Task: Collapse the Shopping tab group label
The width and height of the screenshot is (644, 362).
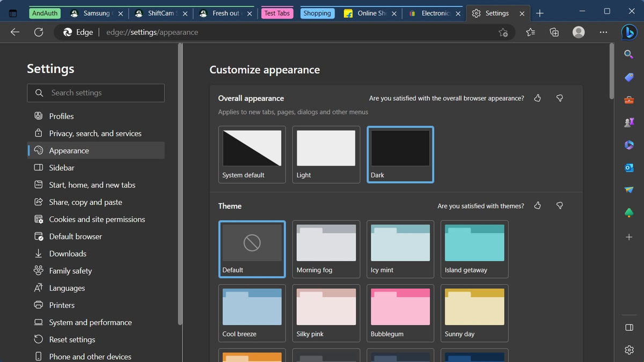Action: [x=317, y=13]
